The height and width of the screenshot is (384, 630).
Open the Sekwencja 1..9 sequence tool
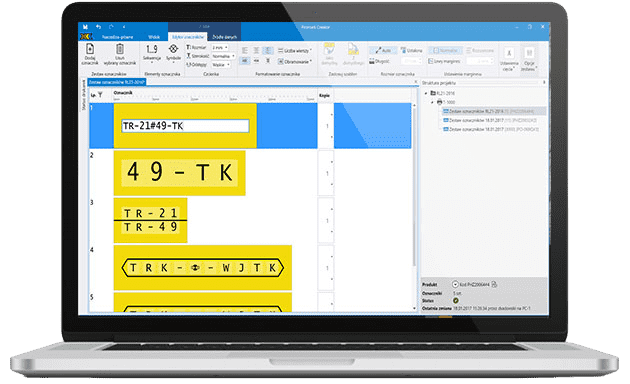click(152, 53)
